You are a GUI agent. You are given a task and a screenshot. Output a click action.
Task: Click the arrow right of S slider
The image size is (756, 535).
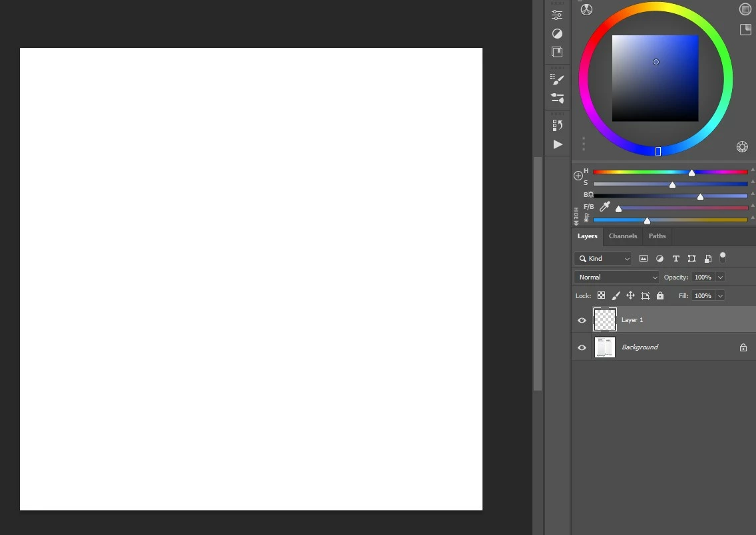coord(753,182)
